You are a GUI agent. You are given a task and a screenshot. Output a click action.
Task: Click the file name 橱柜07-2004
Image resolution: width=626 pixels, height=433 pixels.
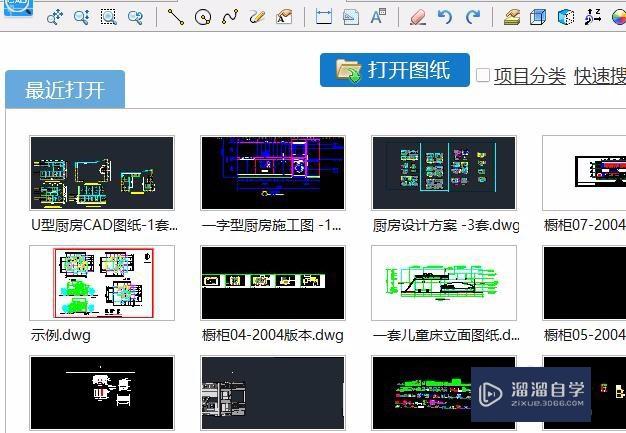click(585, 225)
